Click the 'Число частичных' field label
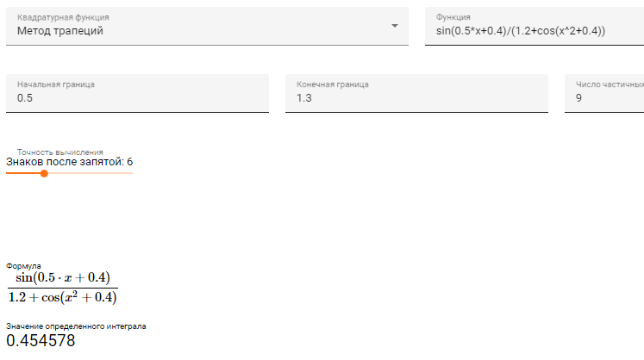The image size is (644, 360). coord(604,84)
